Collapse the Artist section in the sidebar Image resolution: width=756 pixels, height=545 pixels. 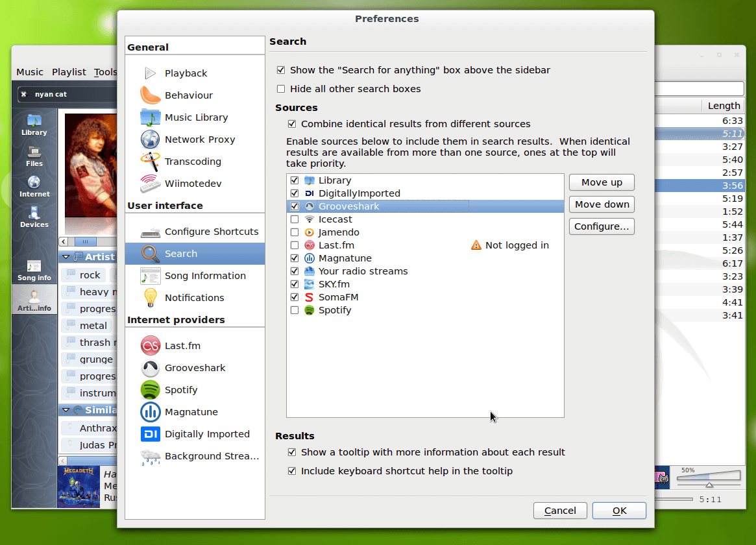[67, 256]
